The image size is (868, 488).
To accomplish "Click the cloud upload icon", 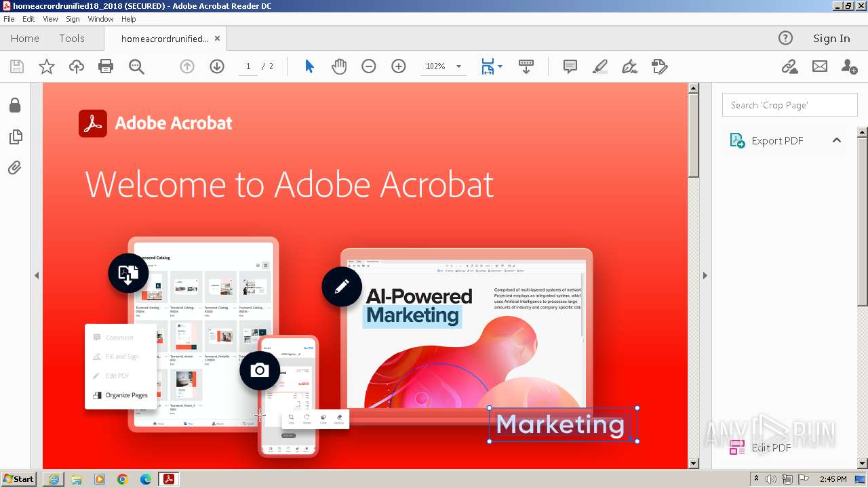I will (x=77, y=66).
